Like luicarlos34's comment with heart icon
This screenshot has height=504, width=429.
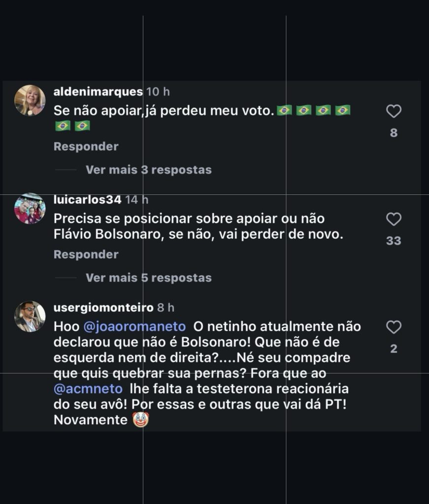click(x=394, y=220)
